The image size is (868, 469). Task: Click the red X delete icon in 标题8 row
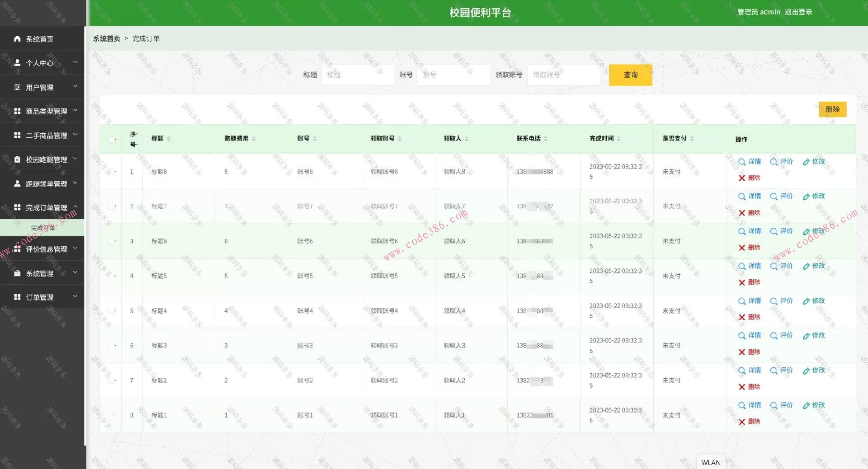point(742,178)
